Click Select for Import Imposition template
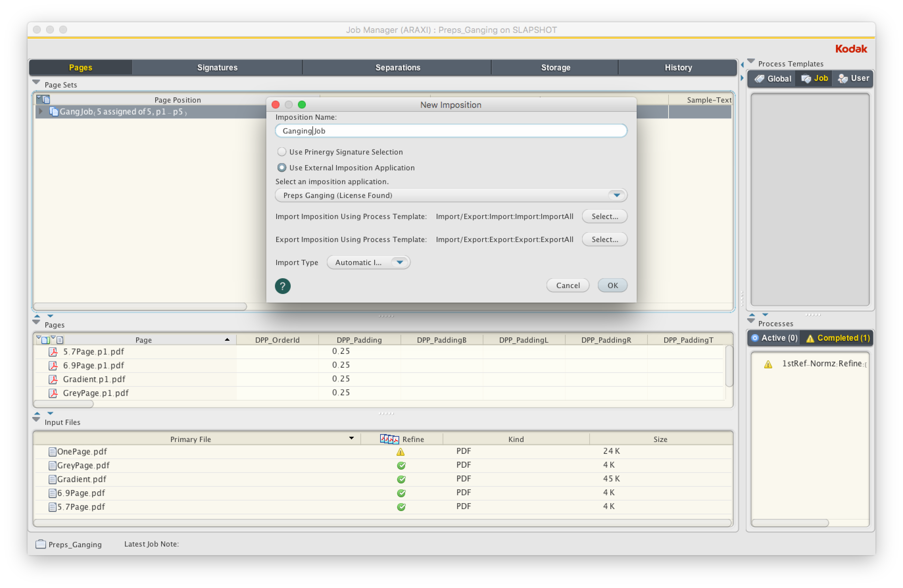Image resolution: width=903 pixels, height=588 pixels. tap(604, 216)
